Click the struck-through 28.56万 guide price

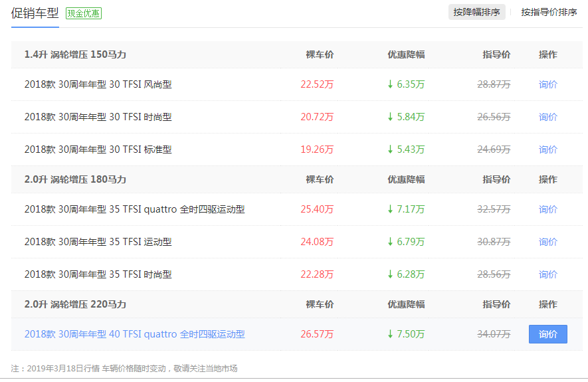(x=494, y=274)
